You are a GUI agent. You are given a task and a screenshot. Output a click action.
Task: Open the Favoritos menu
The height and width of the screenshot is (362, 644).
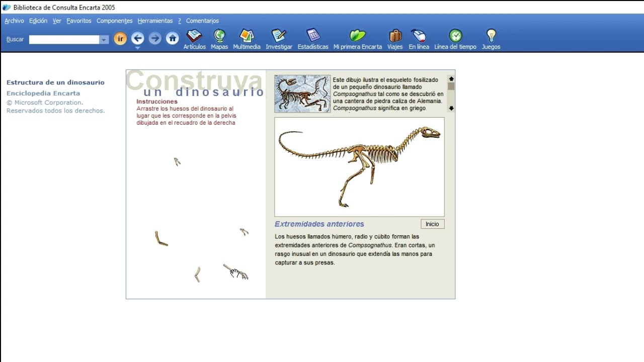click(79, 21)
